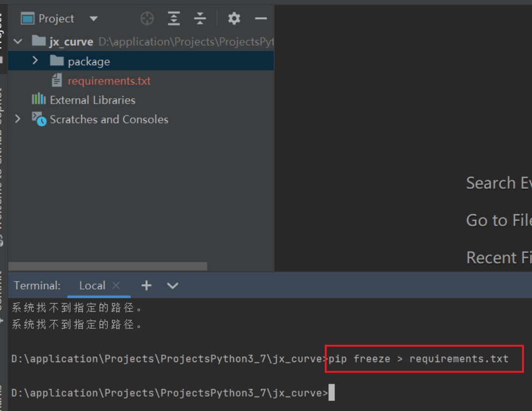Select the requirements.txt file

pyautogui.click(x=109, y=81)
